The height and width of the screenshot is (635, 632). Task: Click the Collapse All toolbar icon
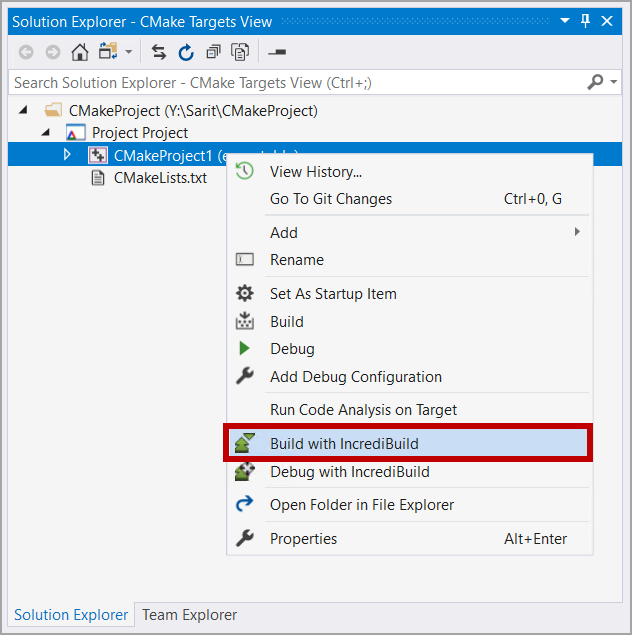coord(213,53)
